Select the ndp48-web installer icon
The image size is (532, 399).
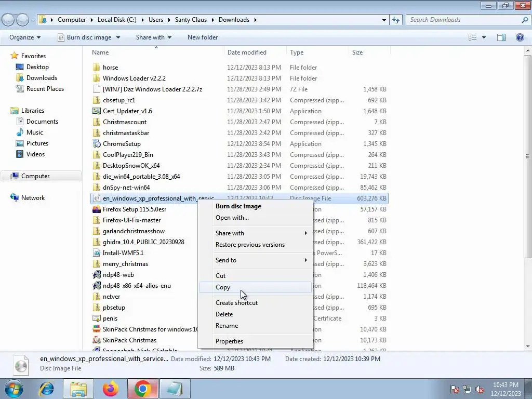tap(96, 274)
